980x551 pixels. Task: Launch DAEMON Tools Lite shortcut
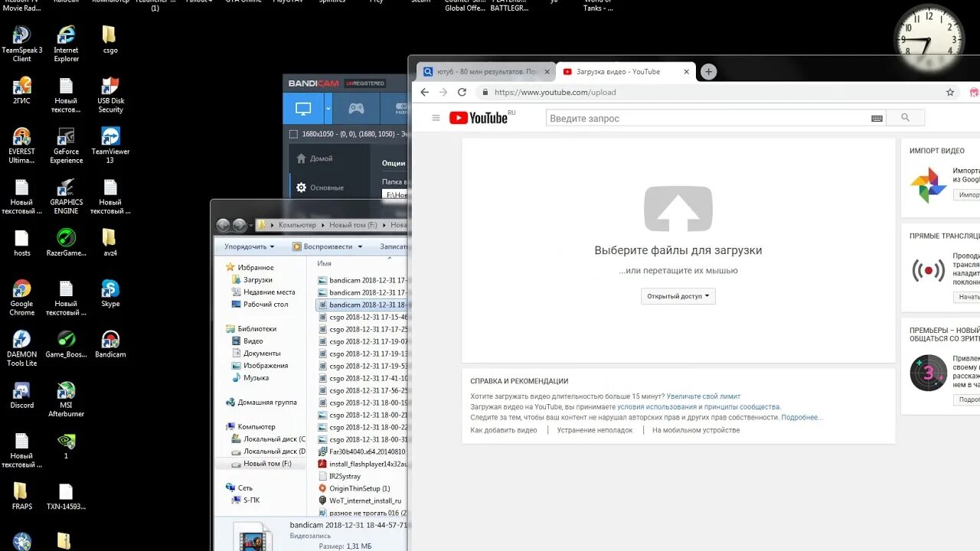tap(22, 348)
